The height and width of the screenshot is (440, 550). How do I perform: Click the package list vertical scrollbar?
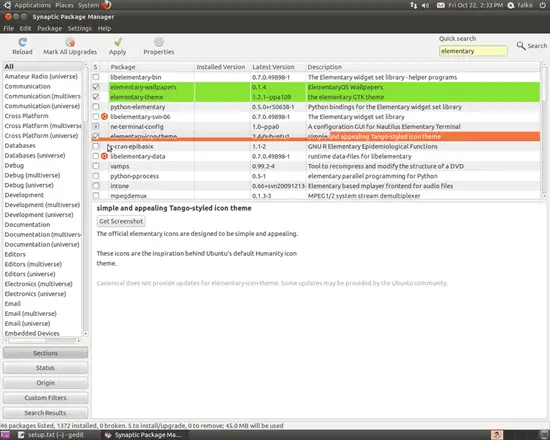(x=544, y=130)
